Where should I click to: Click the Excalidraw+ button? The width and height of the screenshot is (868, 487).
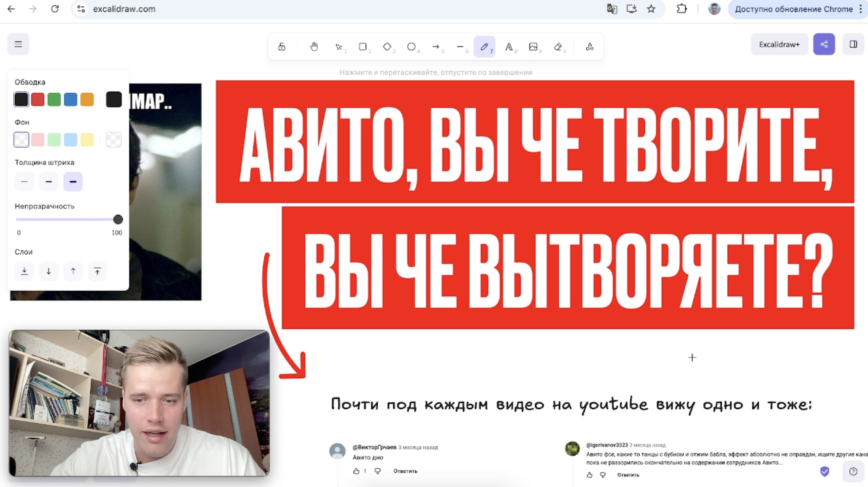(779, 44)
